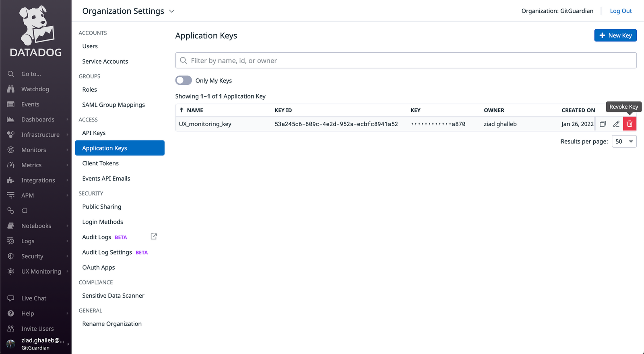This screenshot has height=354, width=644.
Task: Select the Application Keys menu item
Action: pyautogui.click(x=120, y=148)
